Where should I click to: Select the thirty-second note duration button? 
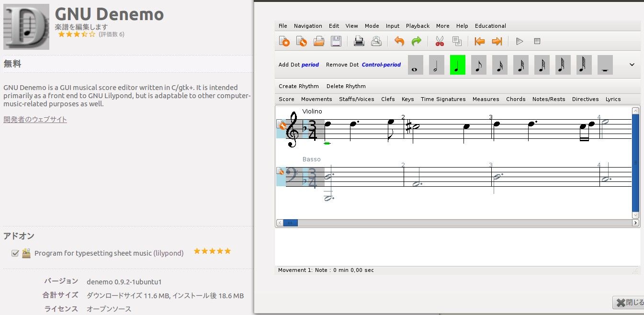coord(520,65)
